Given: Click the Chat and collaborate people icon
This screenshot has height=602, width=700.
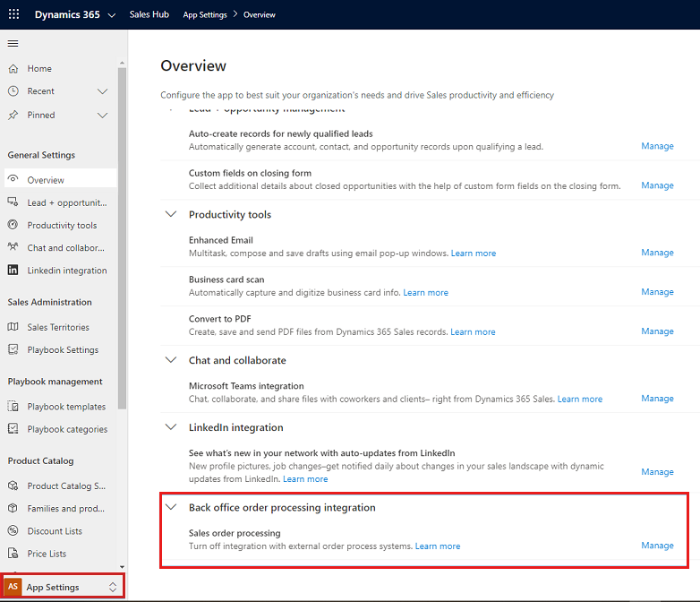Looking at the screenshot, I should [13, 246].
